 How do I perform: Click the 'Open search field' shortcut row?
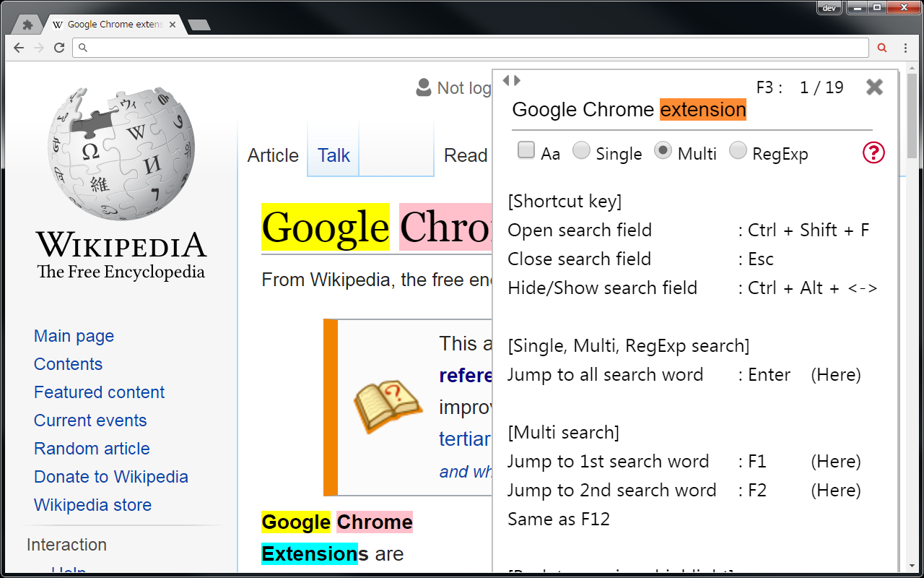tap(689, 230)
